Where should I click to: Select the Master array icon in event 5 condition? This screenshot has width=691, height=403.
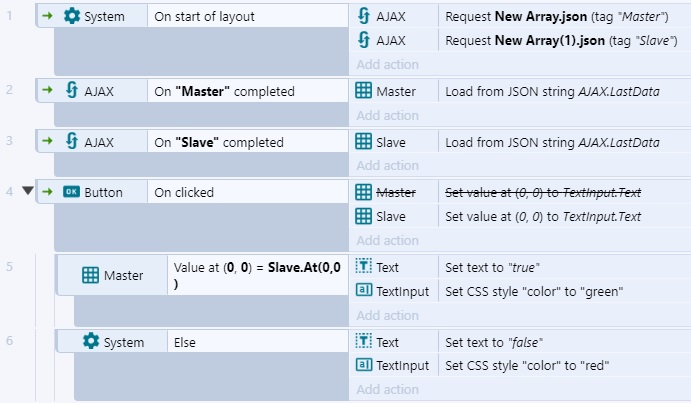coord(90,275)
